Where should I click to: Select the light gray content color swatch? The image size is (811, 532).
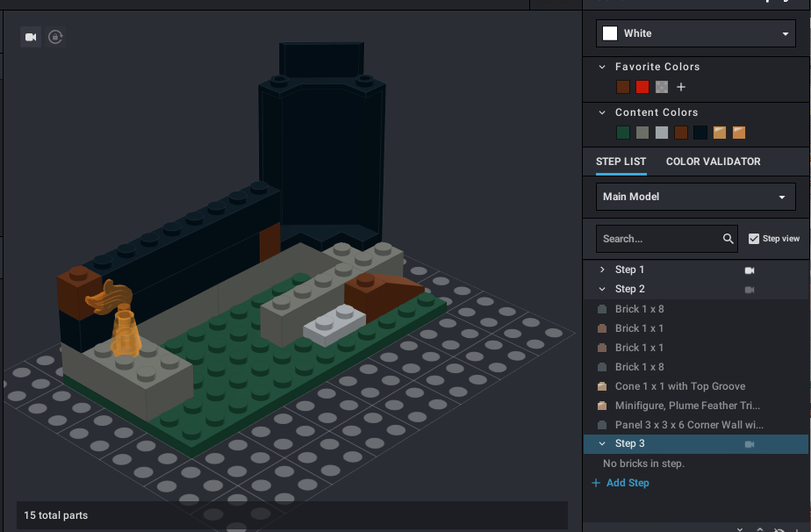(662, 133)
